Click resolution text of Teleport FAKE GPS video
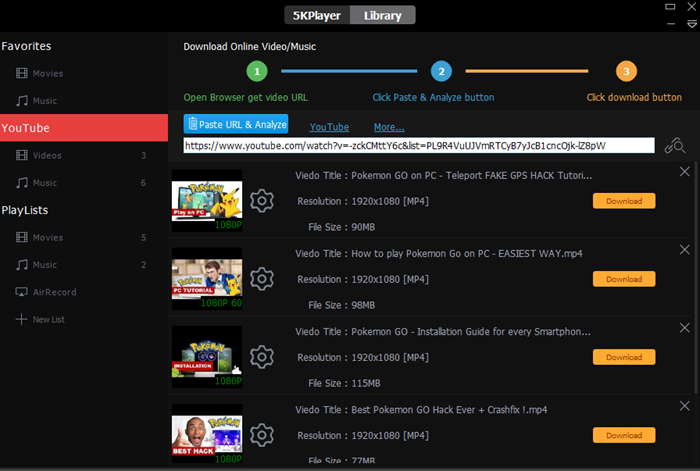 click(x=363, y=201)
